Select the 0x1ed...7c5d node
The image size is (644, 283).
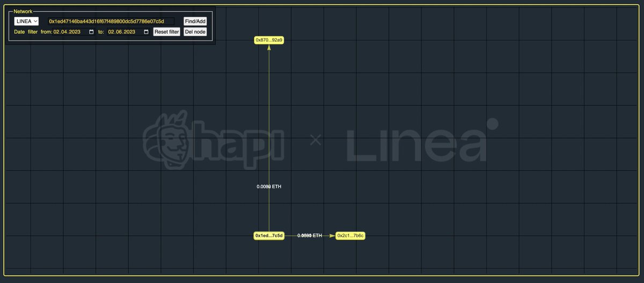coord(269,236)
